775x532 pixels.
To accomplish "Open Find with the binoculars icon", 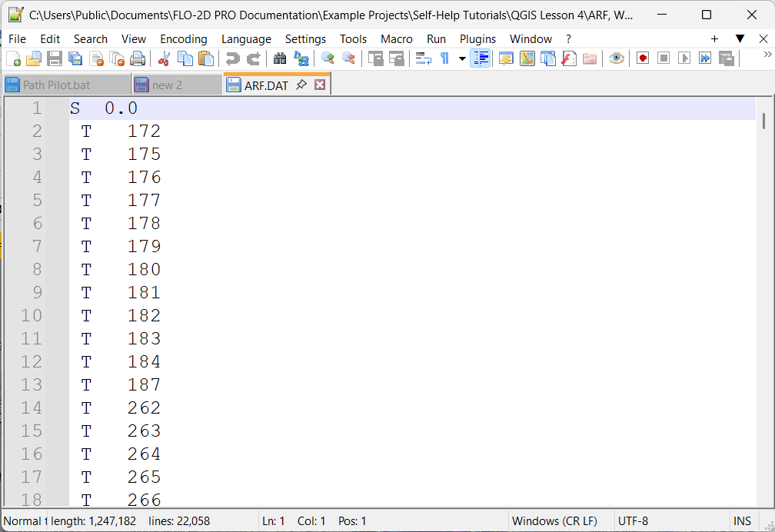I will (x=280, y=58).
